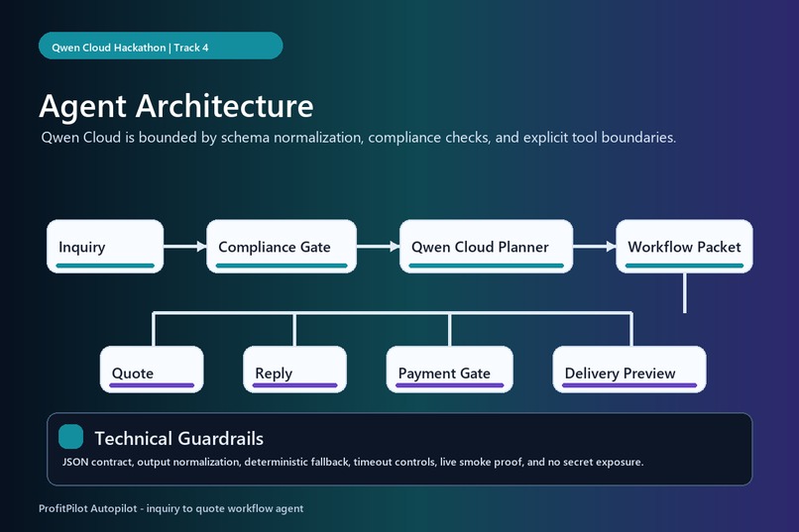Image resolution: width=799 pixels, height=532 pixels.
Task: Select the Compliance Gate node
Action: (282, 247)
